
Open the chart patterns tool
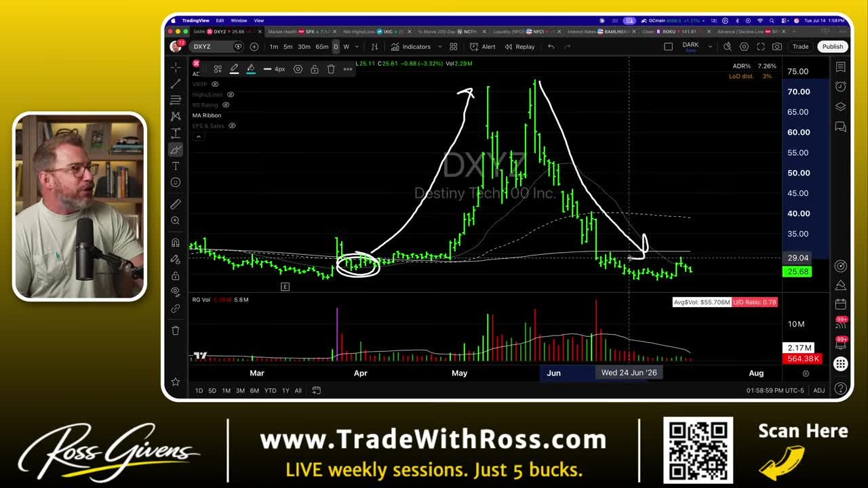(x=176, y=117)
